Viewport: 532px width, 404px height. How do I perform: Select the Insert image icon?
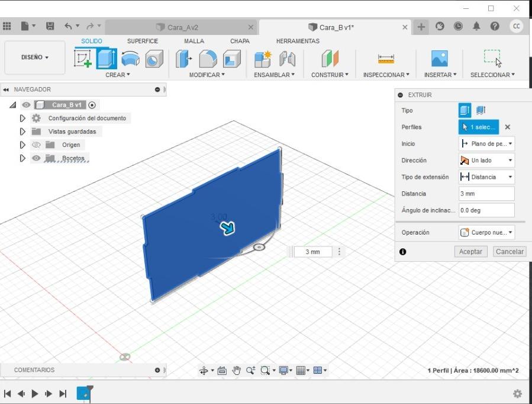click(x=439, y=59)
